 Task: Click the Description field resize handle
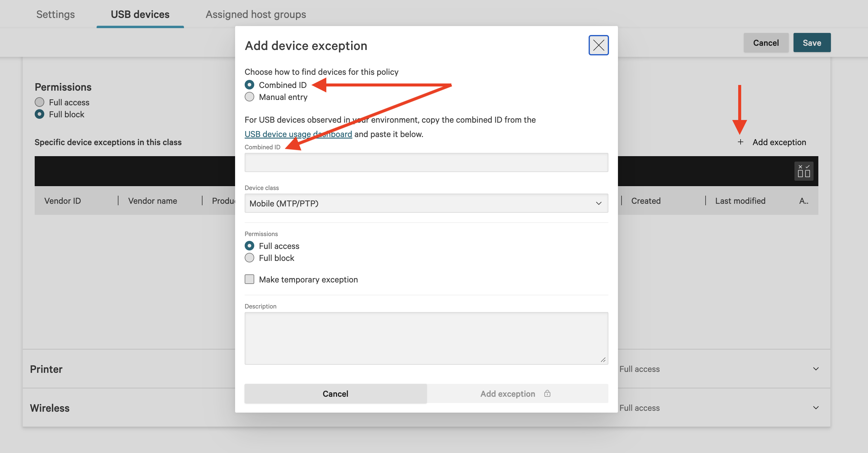tap(603, 360)
